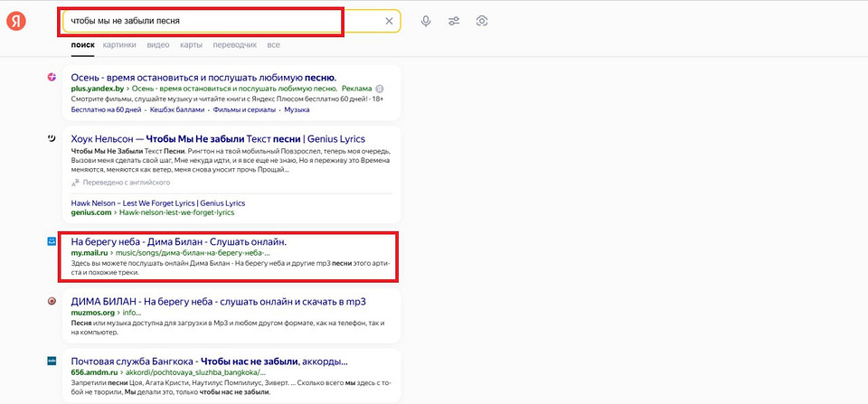Click inside the search input field
The width and height of the screenshot is (868, 404).
pos(217,21)
